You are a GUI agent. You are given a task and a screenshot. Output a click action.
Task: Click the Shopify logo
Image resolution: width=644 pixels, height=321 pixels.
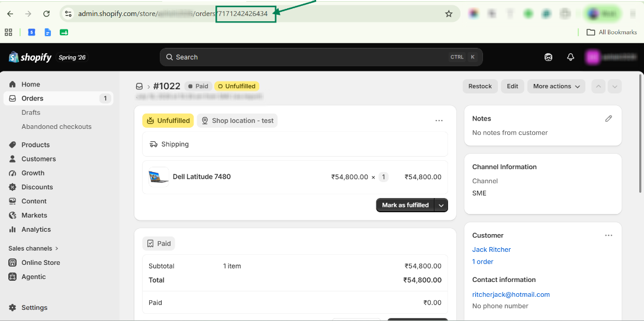click(x=30, y=57)
